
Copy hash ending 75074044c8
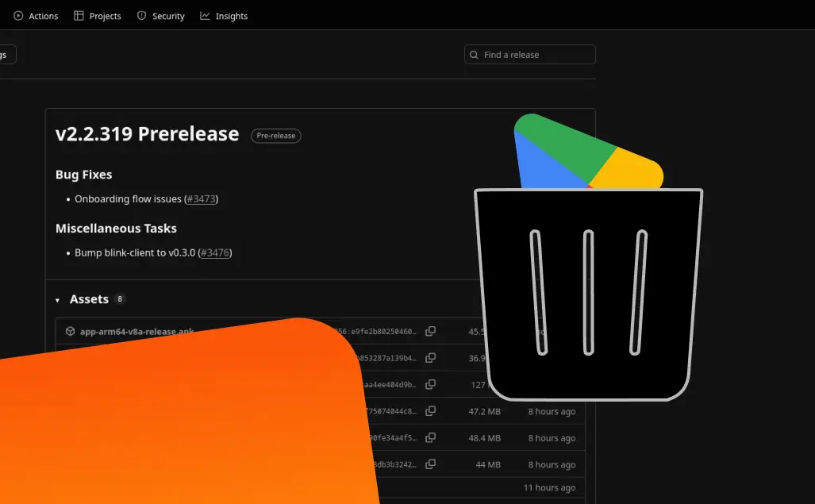pos(430,411)
